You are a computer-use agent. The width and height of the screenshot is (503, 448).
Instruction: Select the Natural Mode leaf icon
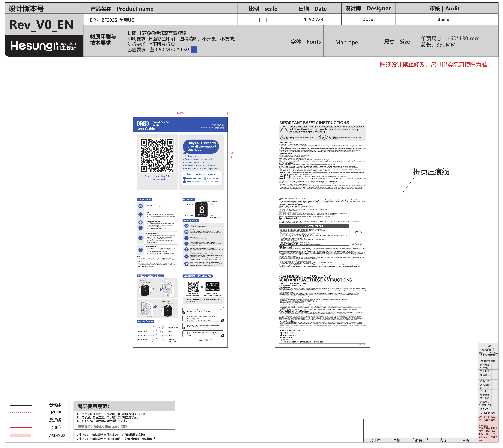pos(187,244)
